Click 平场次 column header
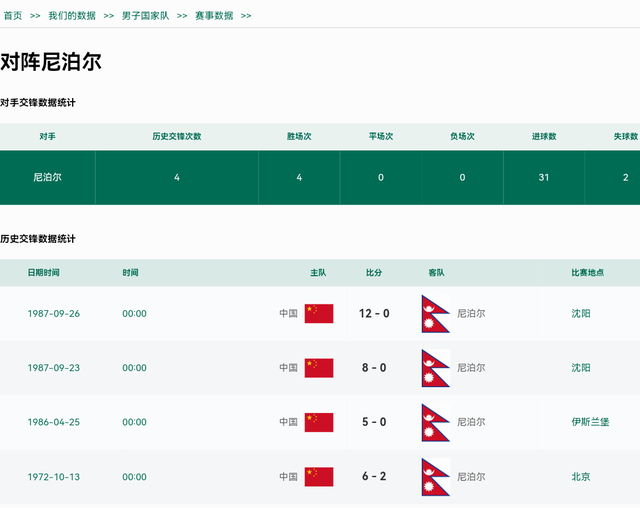Screen dimensions: 640x508 (381, 136)
